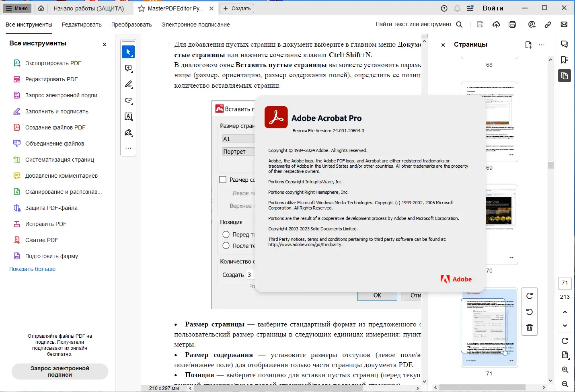Expand more options in the Pages panel
The width and height of the screenshot is (575, 392).
point(542,45)
